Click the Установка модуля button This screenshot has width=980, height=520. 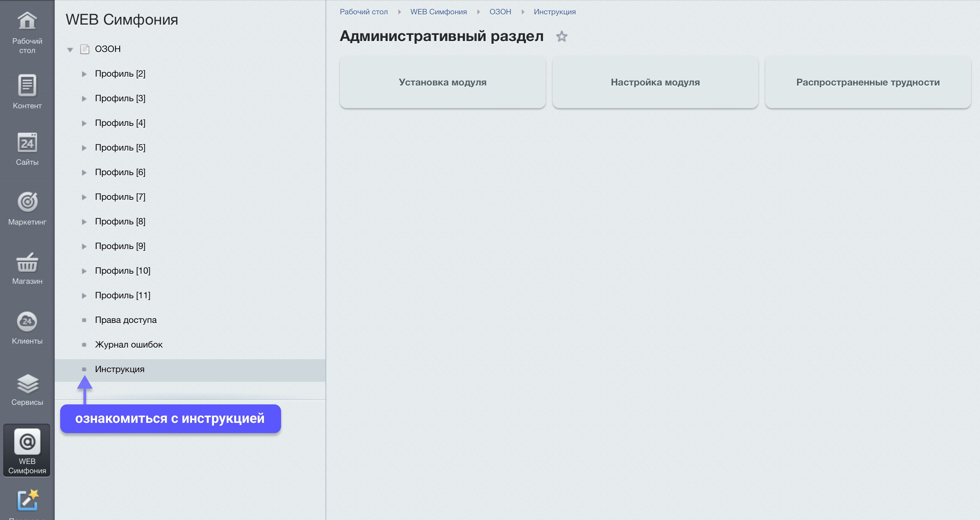(x=442, y=82)
